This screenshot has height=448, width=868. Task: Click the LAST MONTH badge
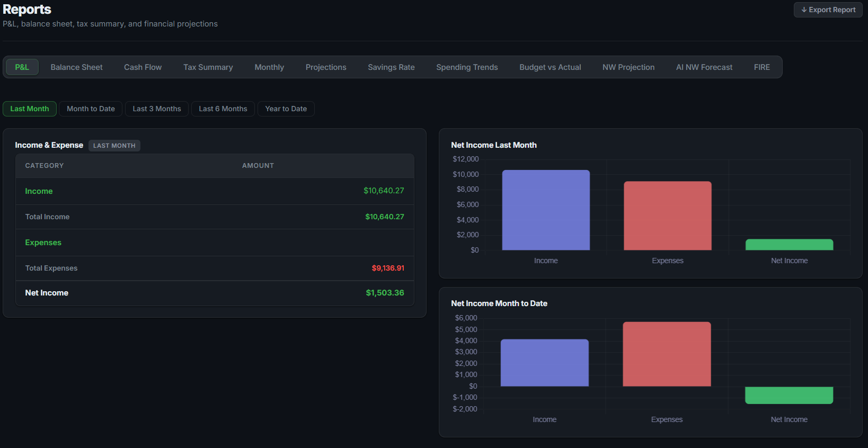click(114, 146)
